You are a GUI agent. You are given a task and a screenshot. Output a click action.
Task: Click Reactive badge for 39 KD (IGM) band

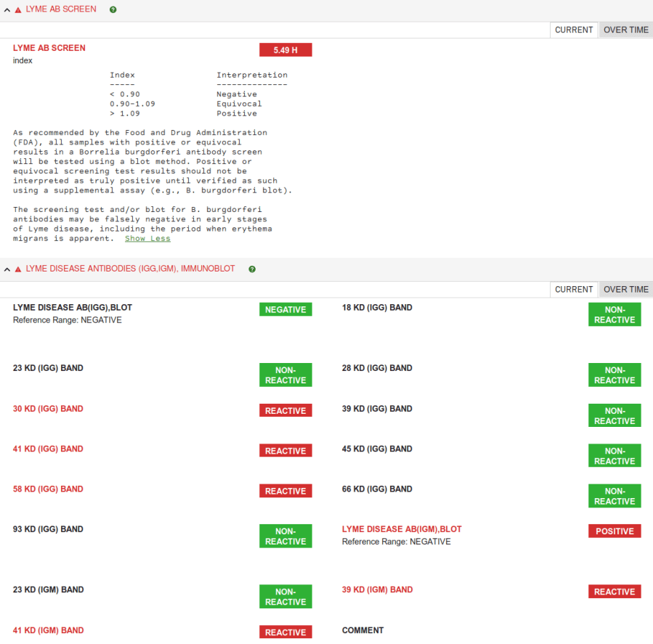click(615, 592)
